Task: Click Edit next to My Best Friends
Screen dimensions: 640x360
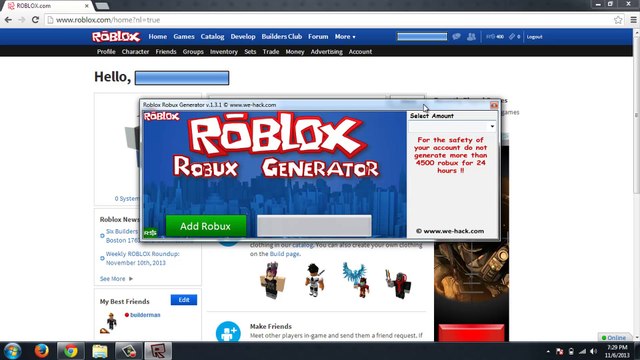Action: click(184, 300)
